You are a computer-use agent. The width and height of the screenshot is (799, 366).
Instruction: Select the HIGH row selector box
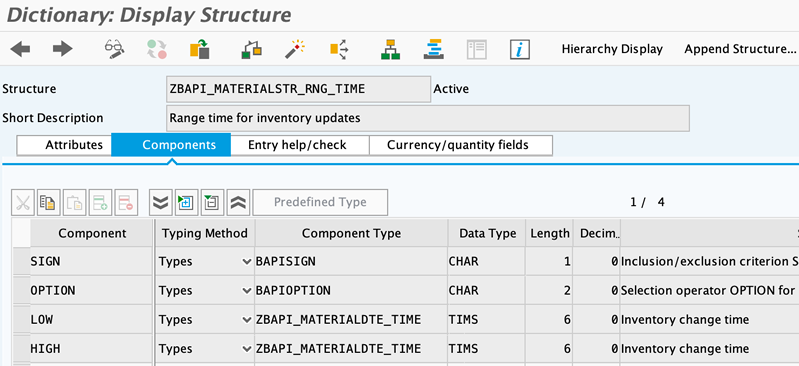(x=21, y=349)
